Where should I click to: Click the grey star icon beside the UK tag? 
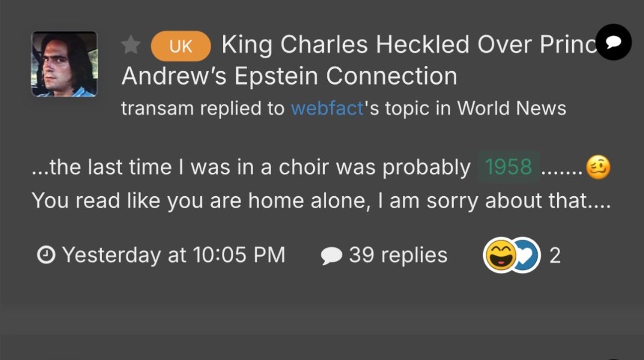(131, 45)
